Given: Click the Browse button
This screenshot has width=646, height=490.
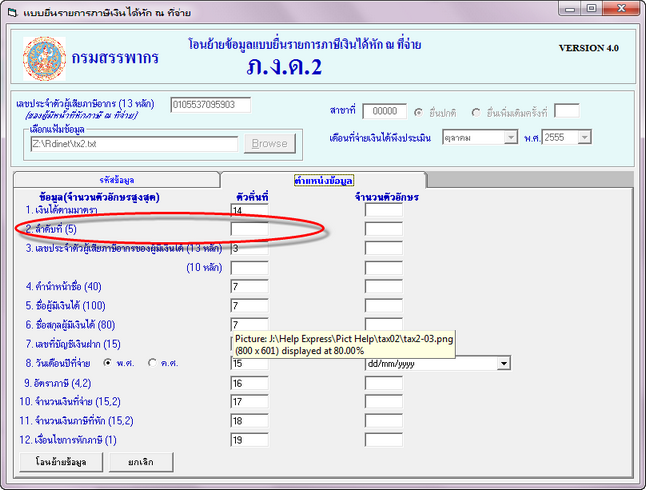Looking at the screenshot, I should [268, 144].
